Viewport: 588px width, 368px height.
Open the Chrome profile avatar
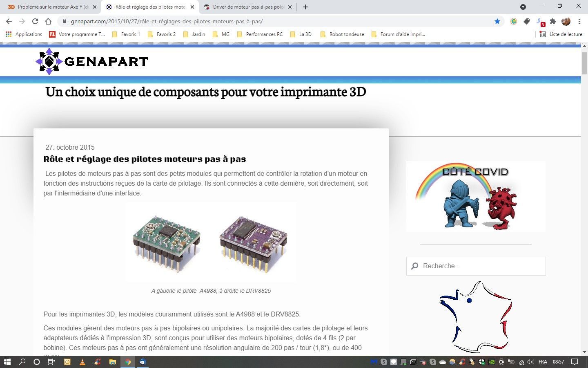566,21
